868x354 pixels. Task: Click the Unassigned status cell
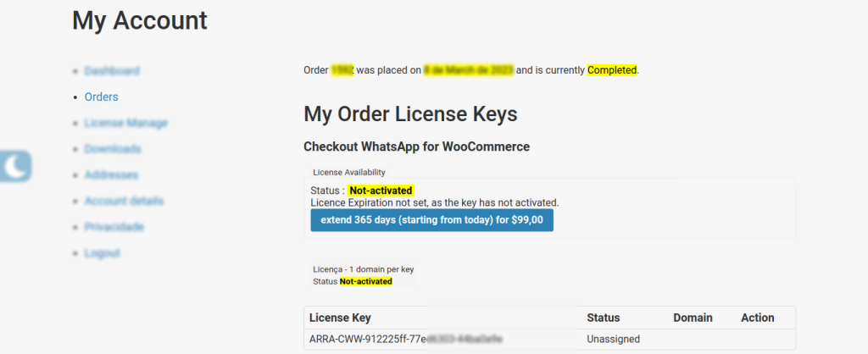pyautogui.click(x=614, y=339)
